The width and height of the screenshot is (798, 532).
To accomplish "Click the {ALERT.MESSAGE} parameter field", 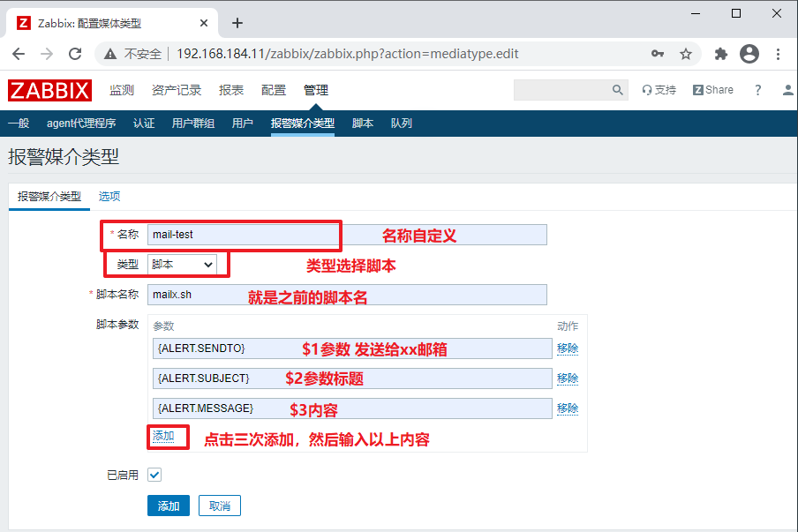I will (352, 408).
